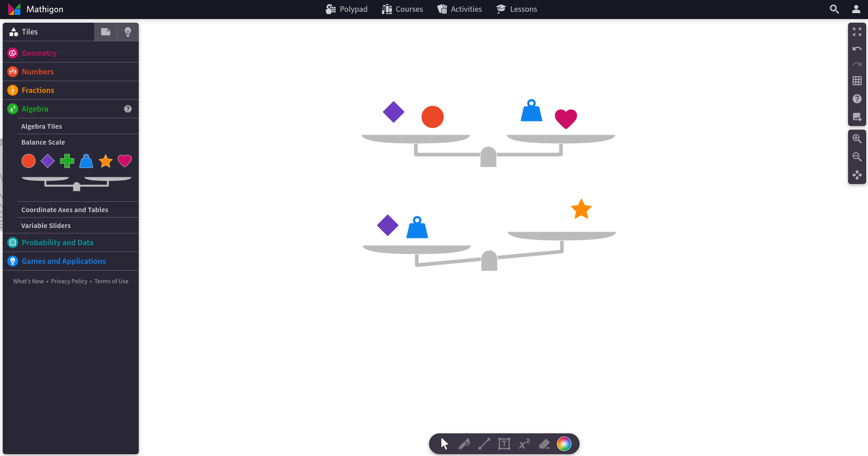Collapse the Balance Scale section
The width and height of the screenshot is (868, 456).
point(78,142)
